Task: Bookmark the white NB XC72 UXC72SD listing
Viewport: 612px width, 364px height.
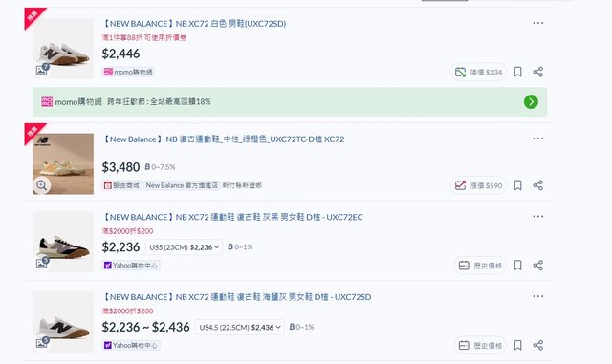Action: pyautogui.click(x=517, y=72)
